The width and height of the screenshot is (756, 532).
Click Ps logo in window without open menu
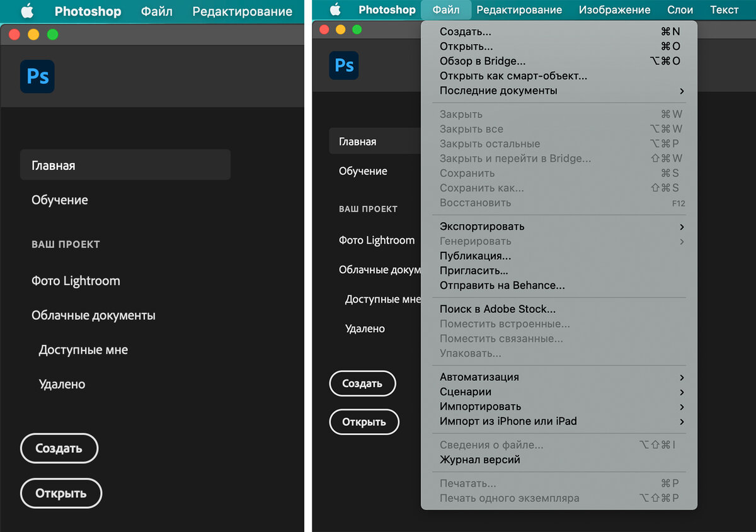pos(37,77)
